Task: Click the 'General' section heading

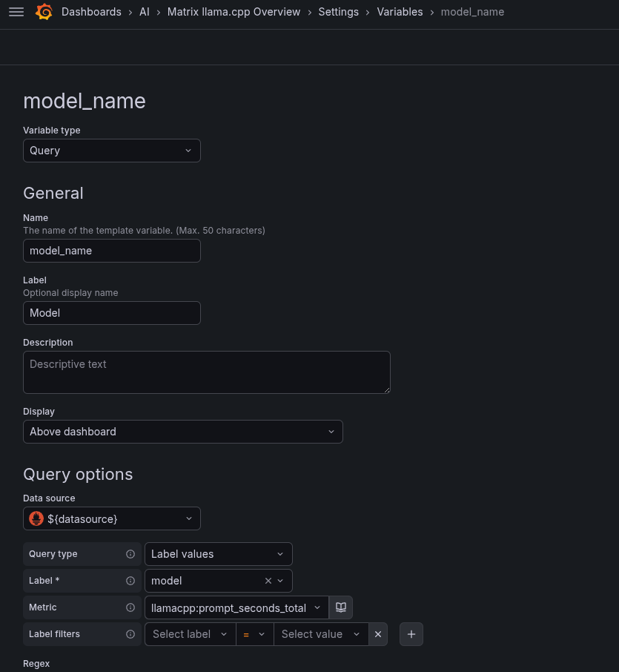Action: 53,194
